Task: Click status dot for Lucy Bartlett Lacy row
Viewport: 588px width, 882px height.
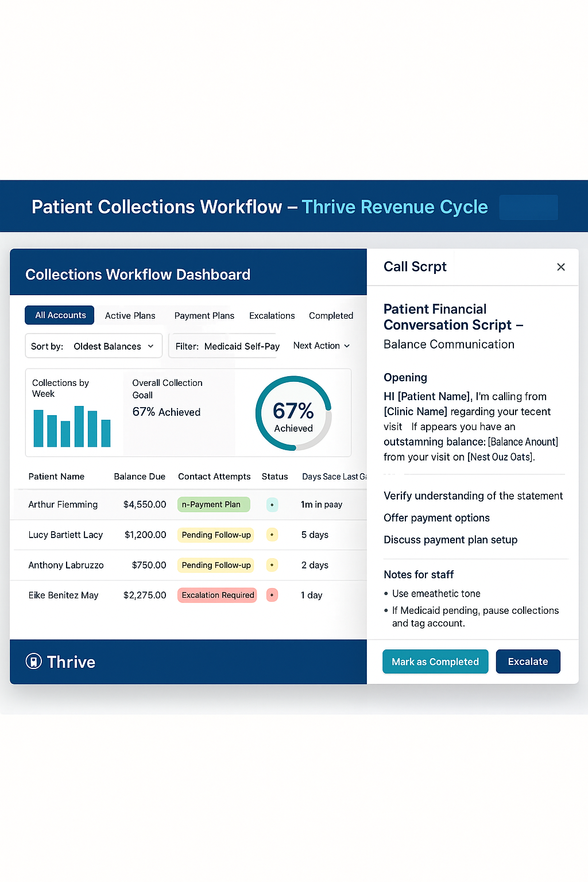Action: coord(272,535)
